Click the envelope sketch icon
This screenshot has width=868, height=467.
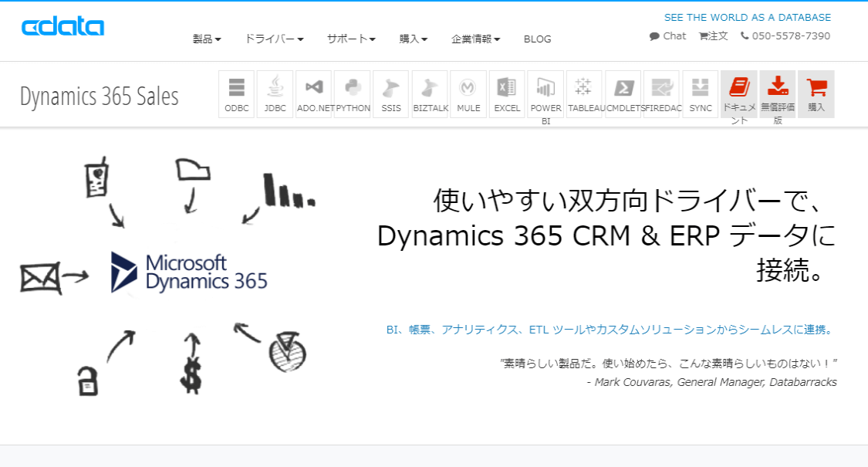point(40,278)
